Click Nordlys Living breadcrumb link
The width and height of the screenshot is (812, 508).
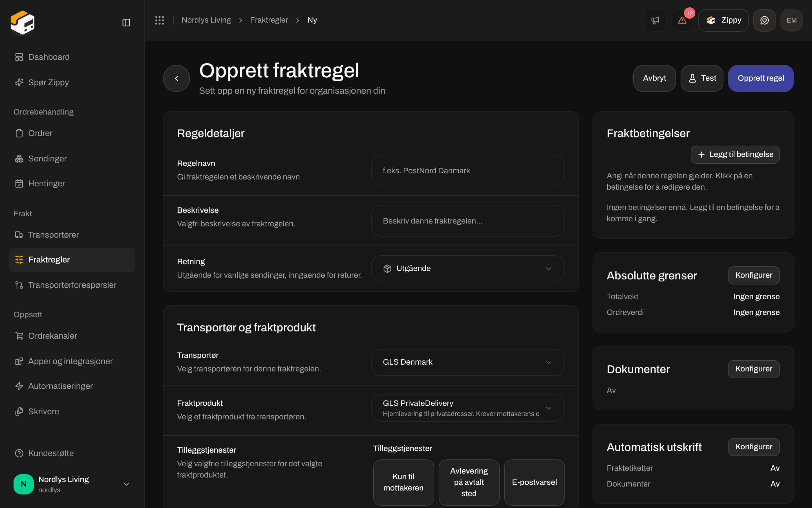click(206, 20)
